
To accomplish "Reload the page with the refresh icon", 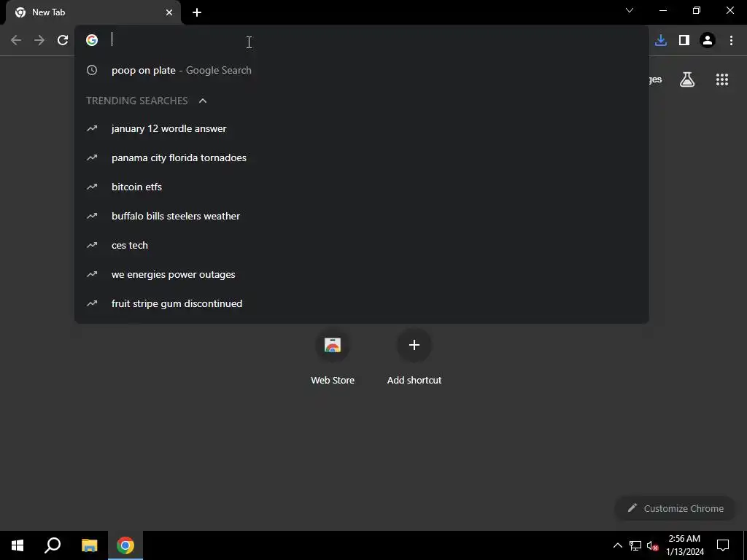I will pyautogui.click(x=63, y=40).
